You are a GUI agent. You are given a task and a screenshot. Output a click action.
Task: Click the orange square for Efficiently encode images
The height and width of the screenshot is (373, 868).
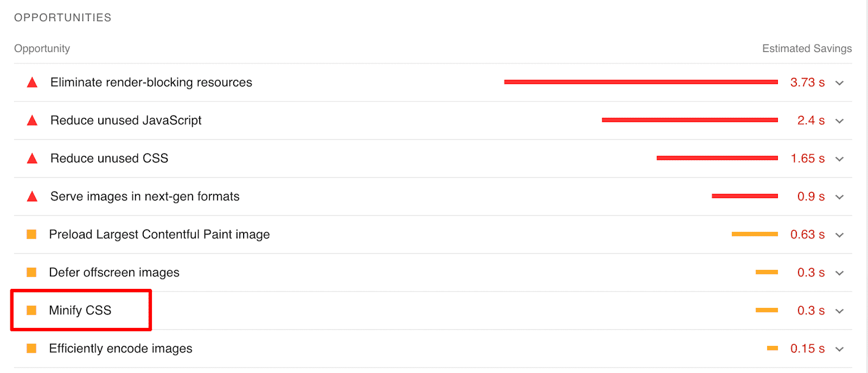(x=32, y=348)
